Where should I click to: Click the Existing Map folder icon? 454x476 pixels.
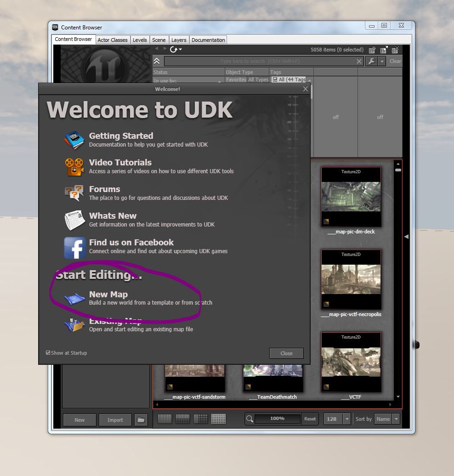[75, 325]
